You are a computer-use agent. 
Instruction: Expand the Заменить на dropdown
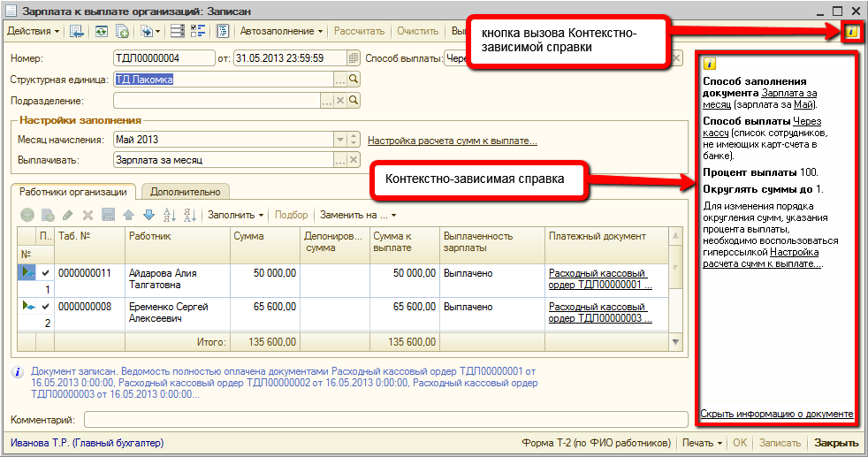[357, 215]
